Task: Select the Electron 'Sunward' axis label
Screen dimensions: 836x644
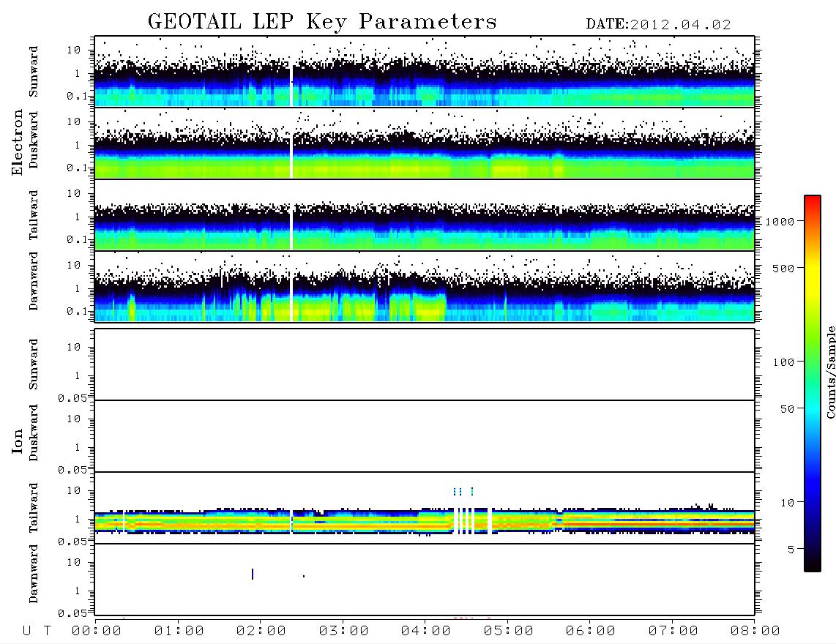Action: point(34,72)
